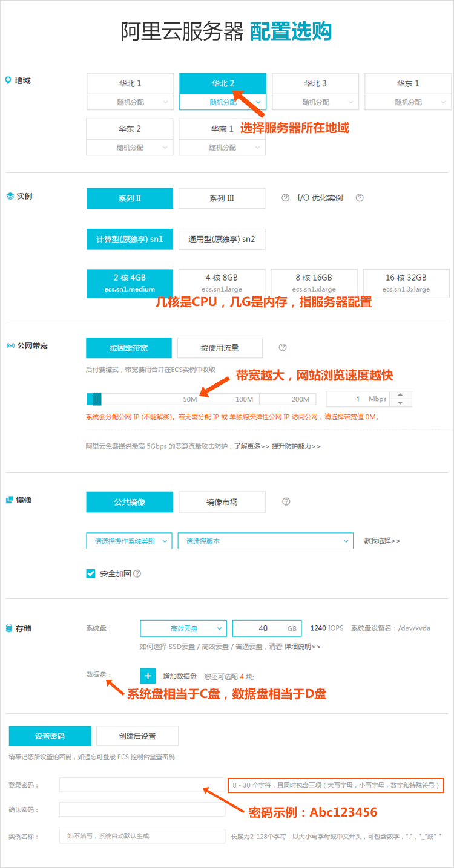Open the 高效云盘 system disk type dropdown
This screenshot has width=454, height=868.
point(184,628)
